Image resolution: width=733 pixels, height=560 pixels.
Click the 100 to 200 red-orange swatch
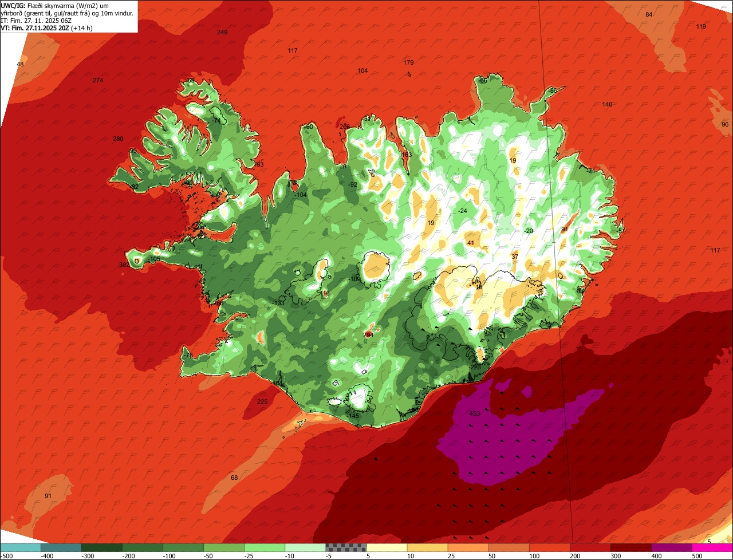point(549,547)
